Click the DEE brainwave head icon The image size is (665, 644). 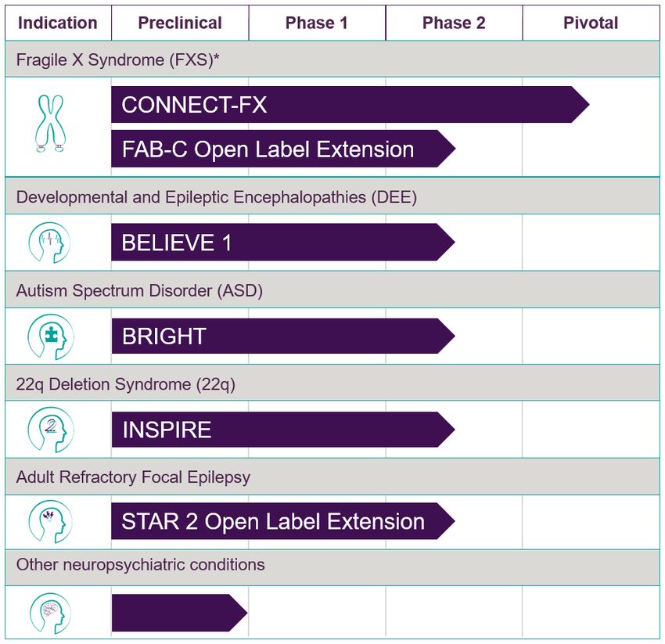point(49,243)
